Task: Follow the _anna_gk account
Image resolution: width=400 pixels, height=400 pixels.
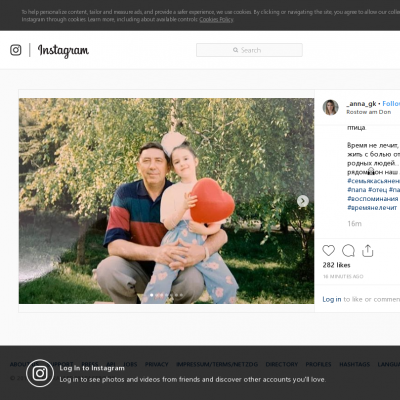Action: [x=391, y=104]
